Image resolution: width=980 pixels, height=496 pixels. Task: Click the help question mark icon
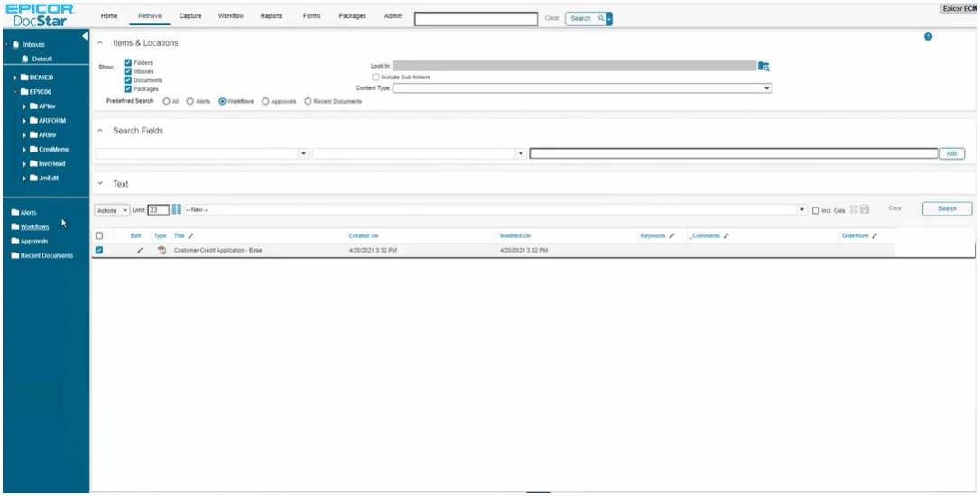[x=928, y=37]
